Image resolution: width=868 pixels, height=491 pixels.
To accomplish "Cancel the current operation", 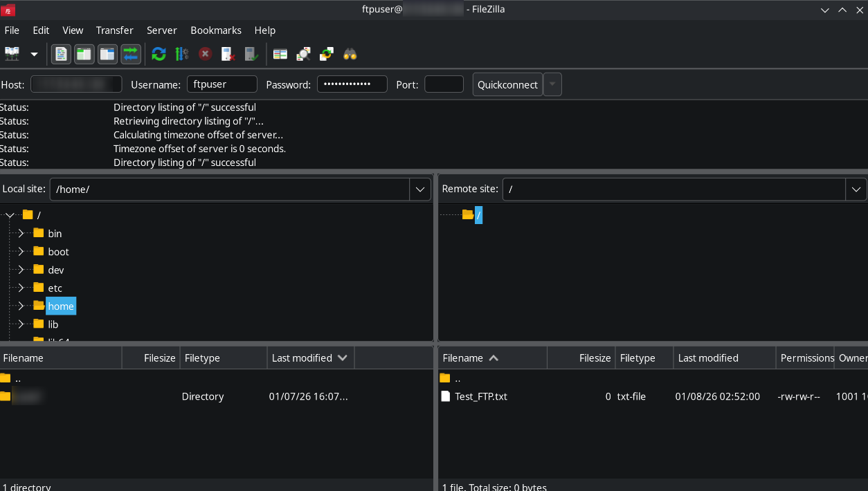I will [205, 54].
